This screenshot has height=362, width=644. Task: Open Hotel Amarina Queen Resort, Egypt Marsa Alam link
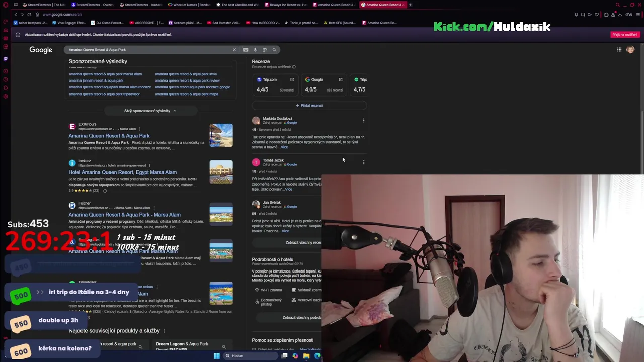coord(123,172)
